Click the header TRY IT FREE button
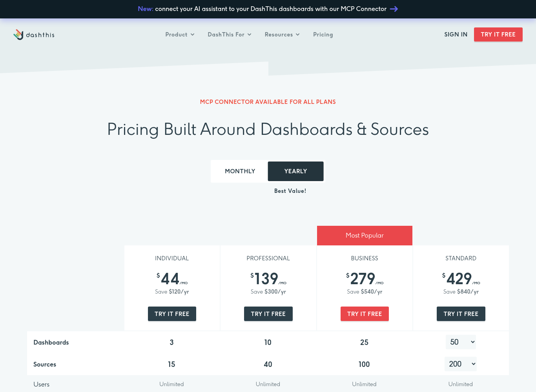This screenshot has width=536, height=392. click(x=498, y=34)
